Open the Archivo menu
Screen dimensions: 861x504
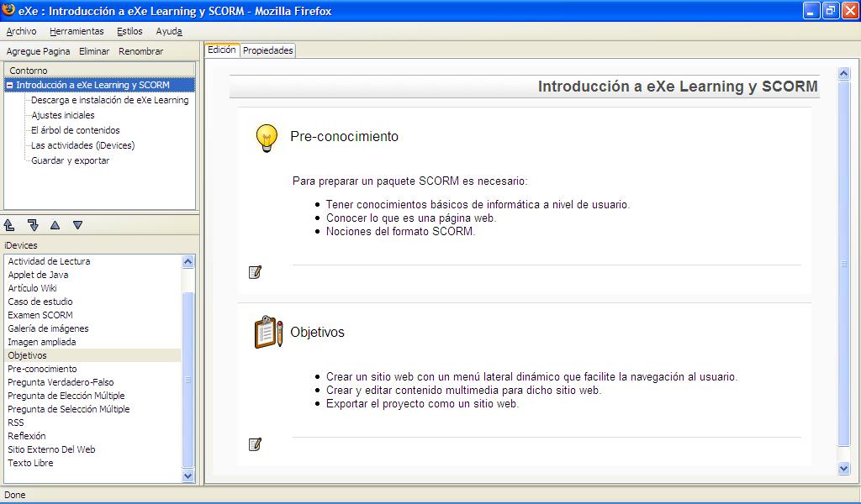(21, 31)
